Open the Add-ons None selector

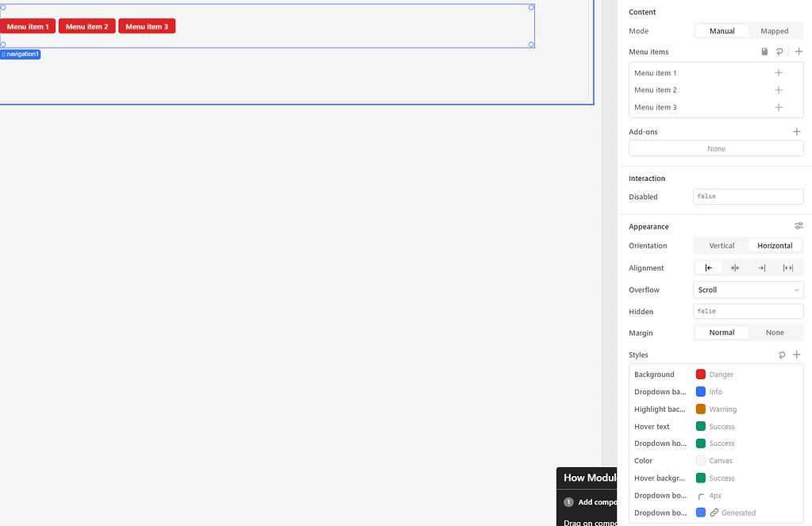point(715,148)
